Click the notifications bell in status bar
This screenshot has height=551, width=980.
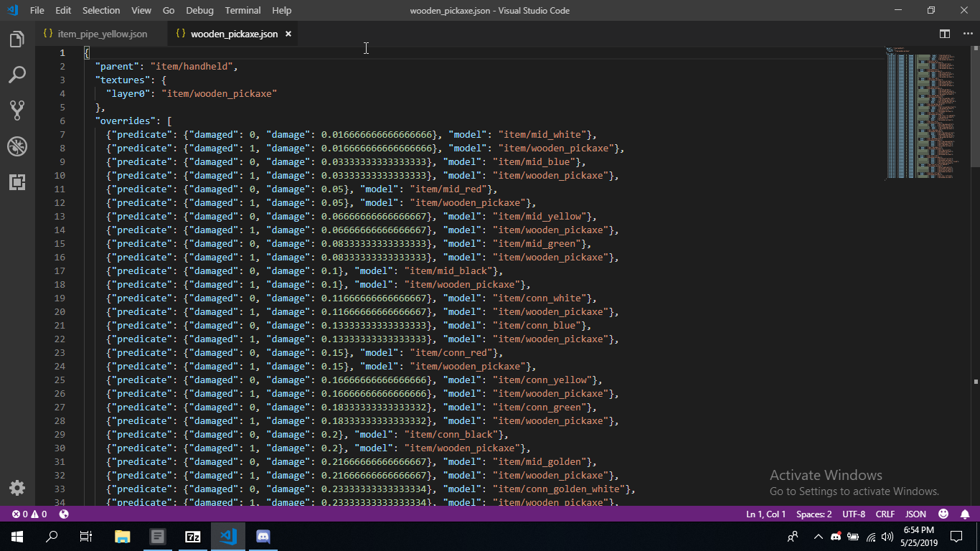click(965, 514)
